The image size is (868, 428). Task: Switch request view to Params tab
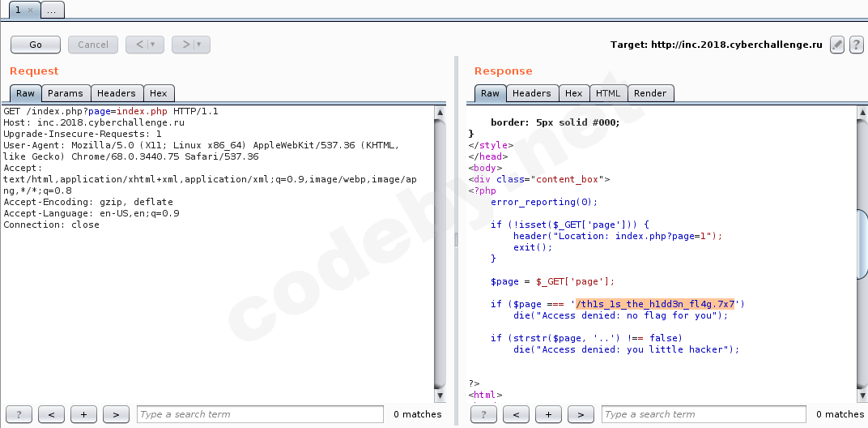66,93
